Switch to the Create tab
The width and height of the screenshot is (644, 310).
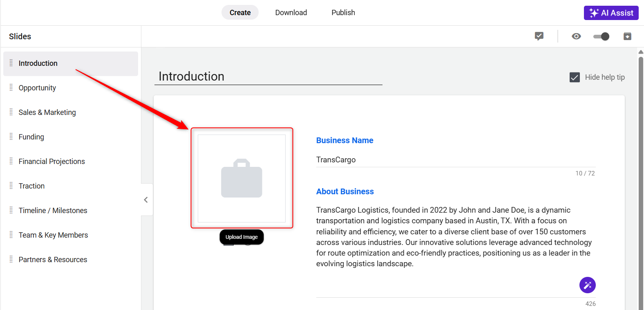pyautogui.click(x=240, y=13)
